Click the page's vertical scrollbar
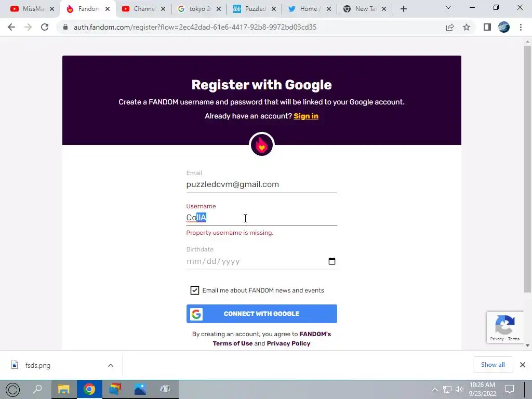The height and width of the screenshot is (399, 532). (x=527, y=169)
